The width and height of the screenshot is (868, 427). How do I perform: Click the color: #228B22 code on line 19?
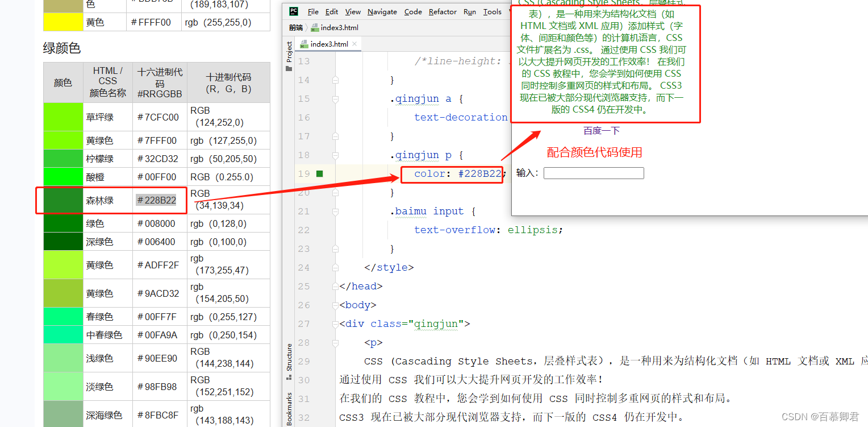[458, 174]
